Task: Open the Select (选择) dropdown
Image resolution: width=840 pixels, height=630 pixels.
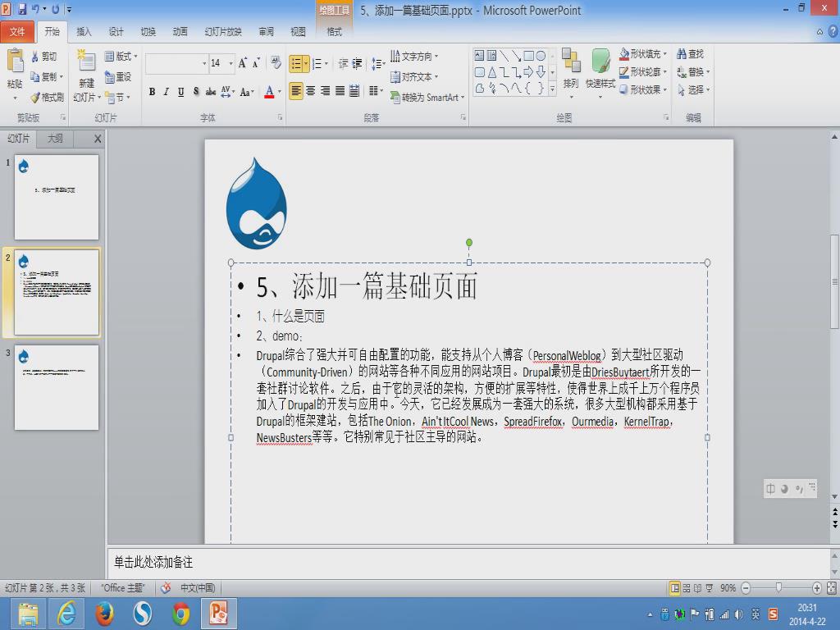Action: pos(693,89)
